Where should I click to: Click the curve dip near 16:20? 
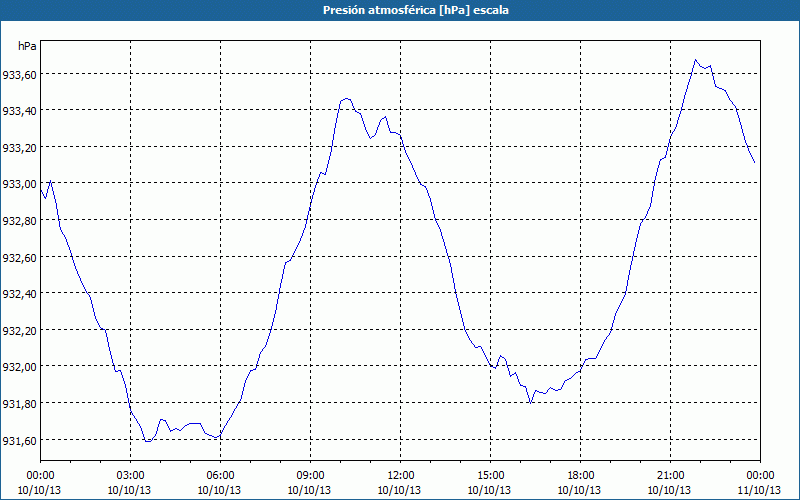[531, 403]
